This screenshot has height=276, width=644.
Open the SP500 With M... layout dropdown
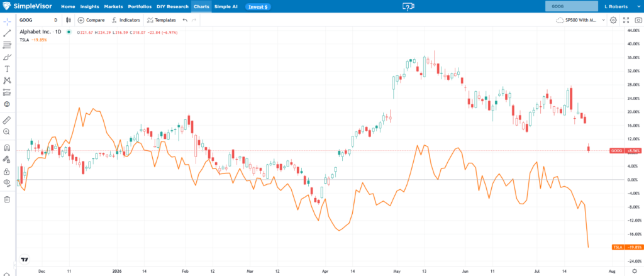click(580, 20)
